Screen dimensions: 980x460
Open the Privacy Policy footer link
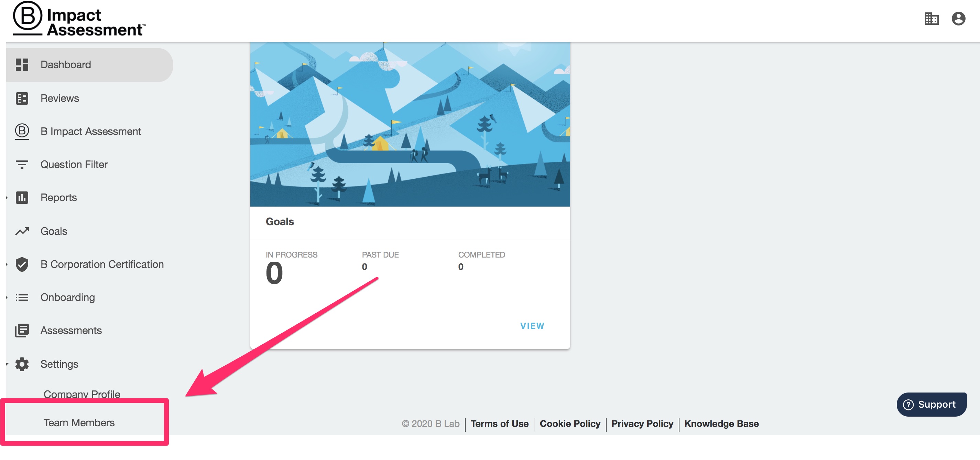click(x=642, y=424)
